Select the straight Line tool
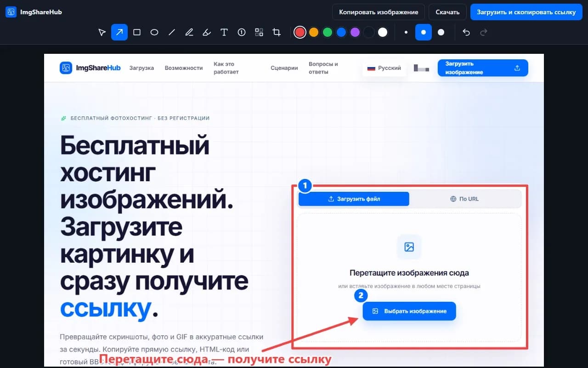Viewport: 588px width, 368px height. [x=172, y=32]
